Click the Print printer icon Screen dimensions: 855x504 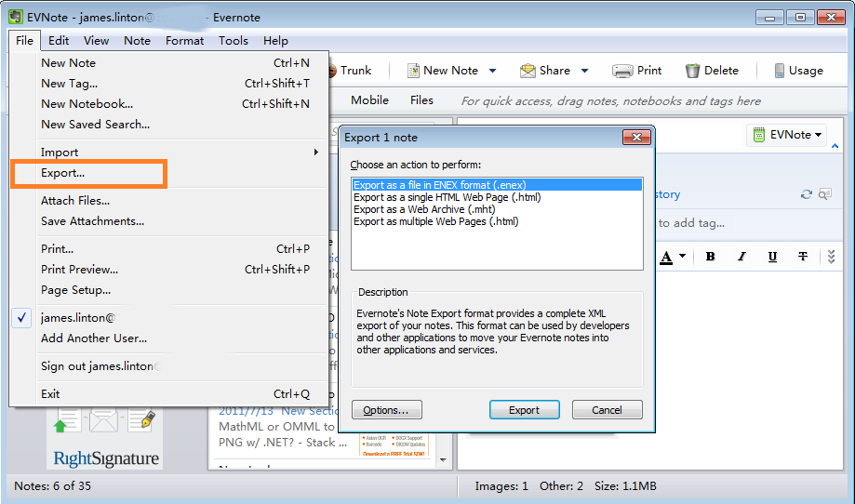[x=622, y=71]
